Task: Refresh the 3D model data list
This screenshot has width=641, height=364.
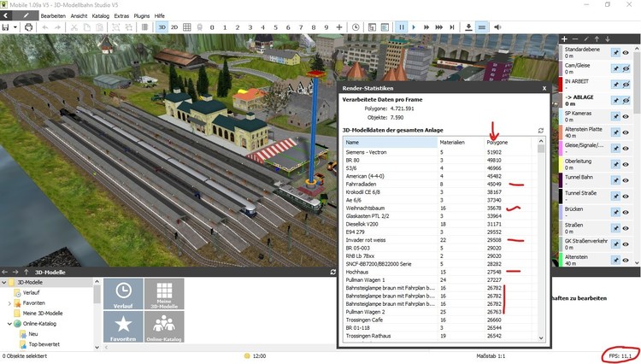Action: [x=540, y=131]
